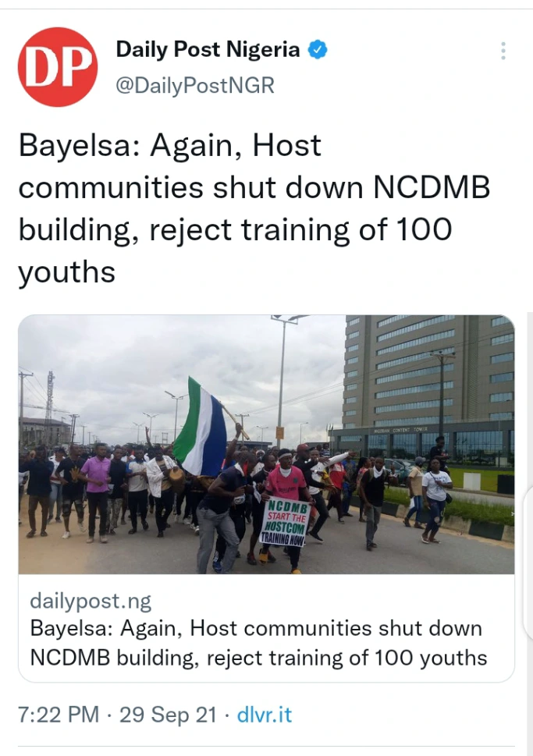Tap the words 'reject training of 100' in tweet
The height and width of the screenshot is (756, 533).
pos(300,229)
